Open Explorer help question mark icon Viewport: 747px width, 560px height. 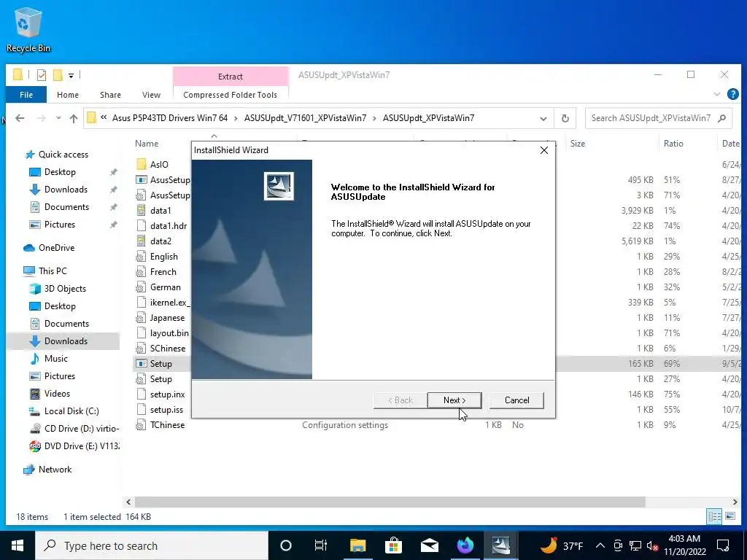pyautogui.click(x=732, y=94)
